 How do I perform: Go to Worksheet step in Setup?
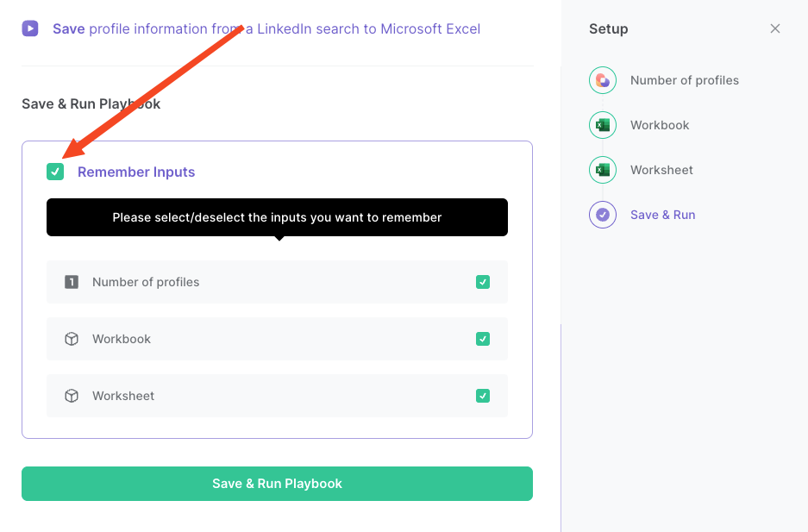661,170
